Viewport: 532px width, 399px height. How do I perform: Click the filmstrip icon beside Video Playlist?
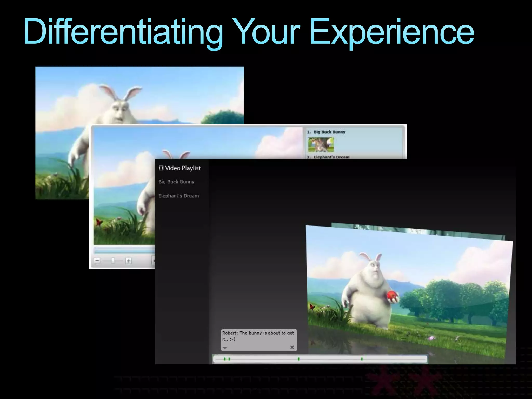tap(161, 168)
